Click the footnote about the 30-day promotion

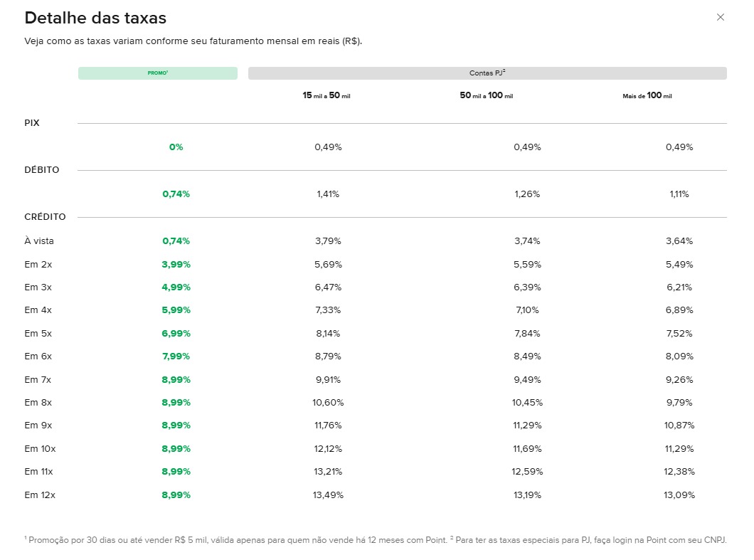[x=235, y=540]
